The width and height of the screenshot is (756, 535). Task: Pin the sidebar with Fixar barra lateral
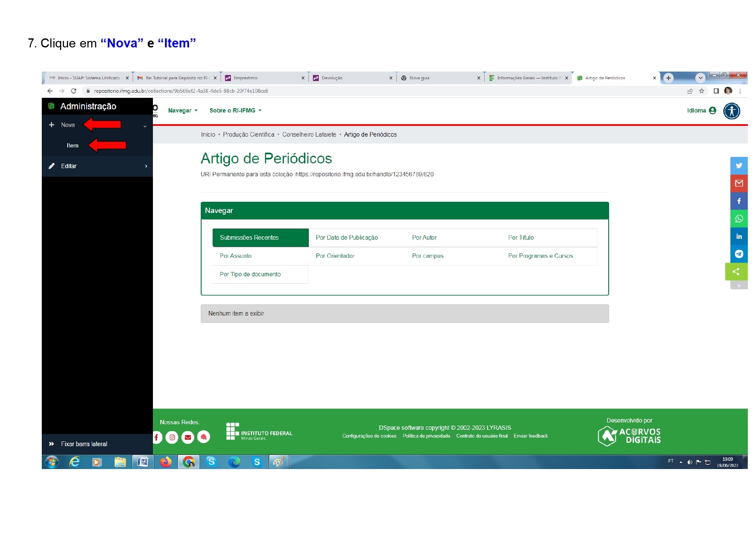[84, 444]
